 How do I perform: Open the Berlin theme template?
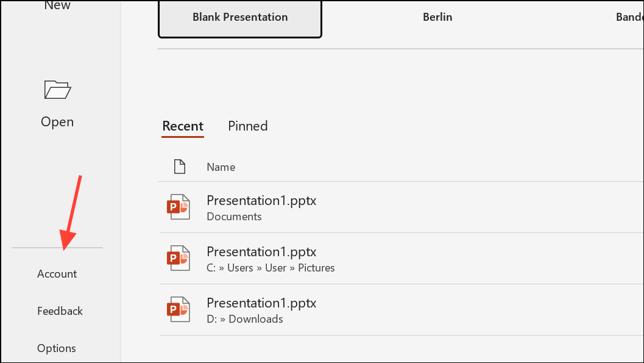coord(437,17)
